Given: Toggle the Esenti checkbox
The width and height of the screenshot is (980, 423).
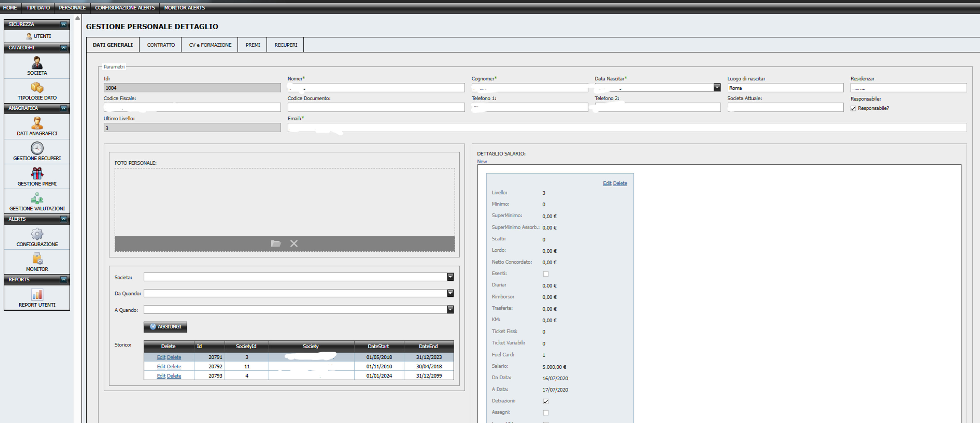Looking at the screenshot, I should click(x=546, y=274).
